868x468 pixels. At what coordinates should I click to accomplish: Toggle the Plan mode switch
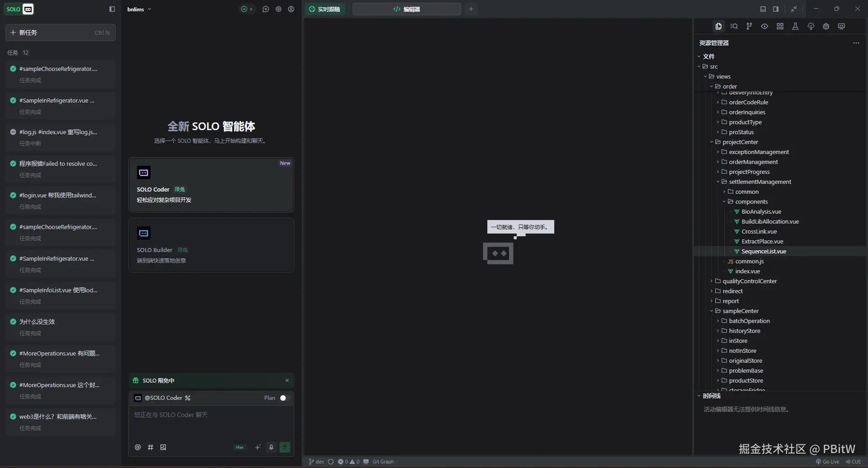283,398
